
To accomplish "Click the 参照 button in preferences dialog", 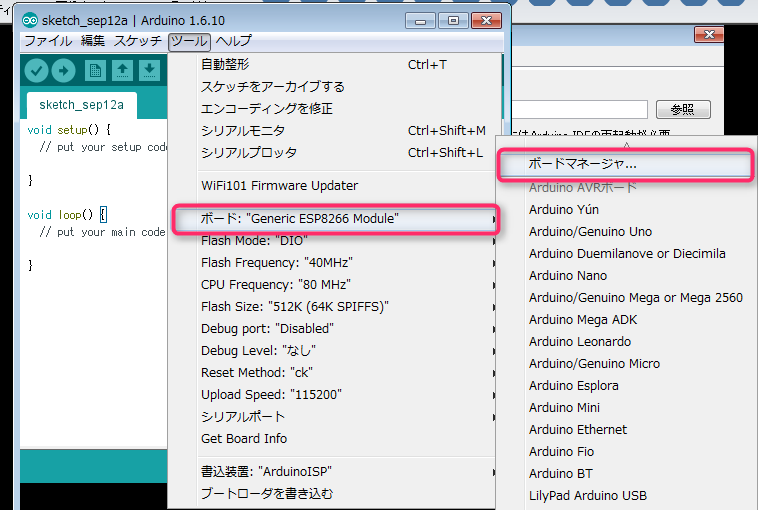I will 683,110.
